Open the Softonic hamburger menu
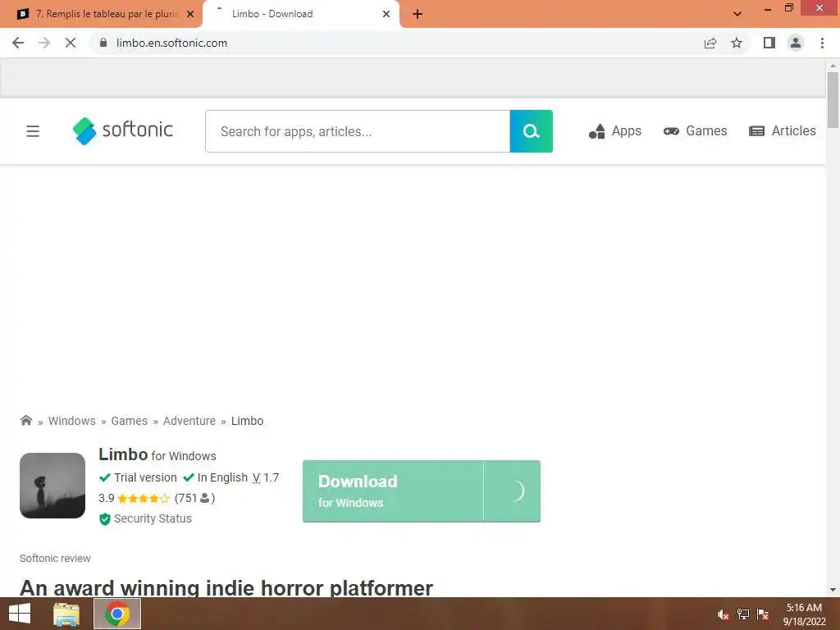Image resolution: width=840 pixels, height=630 pixels. [x=33, y=131]
